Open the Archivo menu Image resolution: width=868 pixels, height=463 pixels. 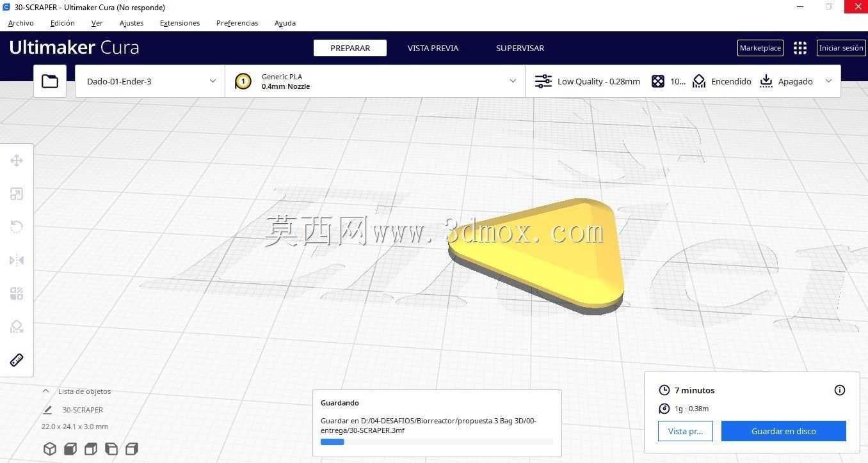(21, 23)
